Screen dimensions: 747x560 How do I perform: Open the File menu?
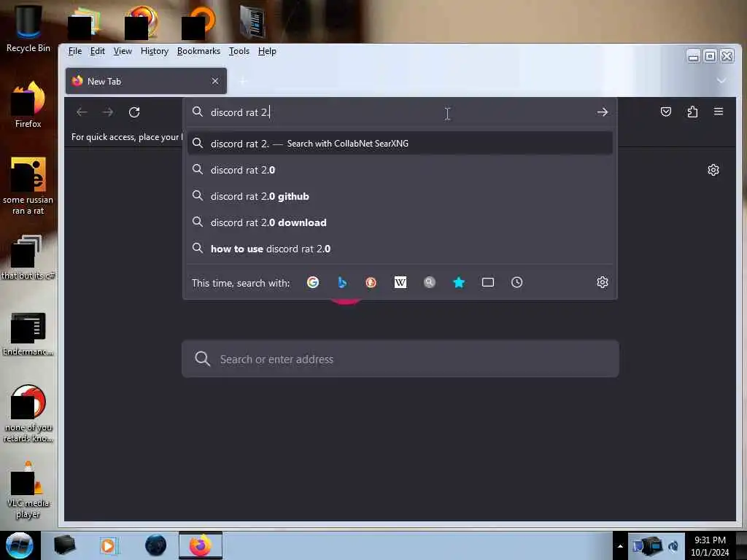coord(75,51)
